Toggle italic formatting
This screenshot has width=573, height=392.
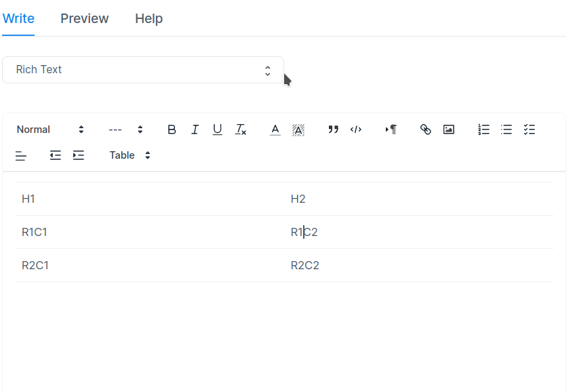(195, 130)
